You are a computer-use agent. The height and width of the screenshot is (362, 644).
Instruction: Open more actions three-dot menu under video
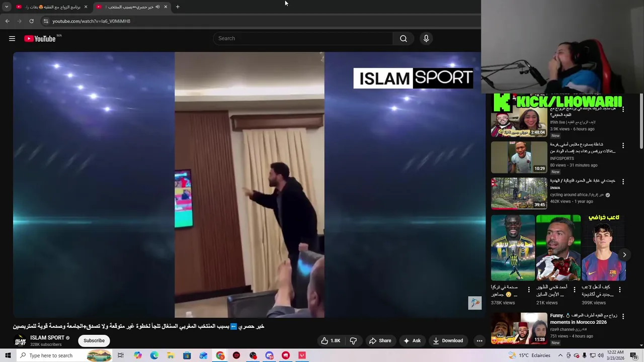click(479, 340)
